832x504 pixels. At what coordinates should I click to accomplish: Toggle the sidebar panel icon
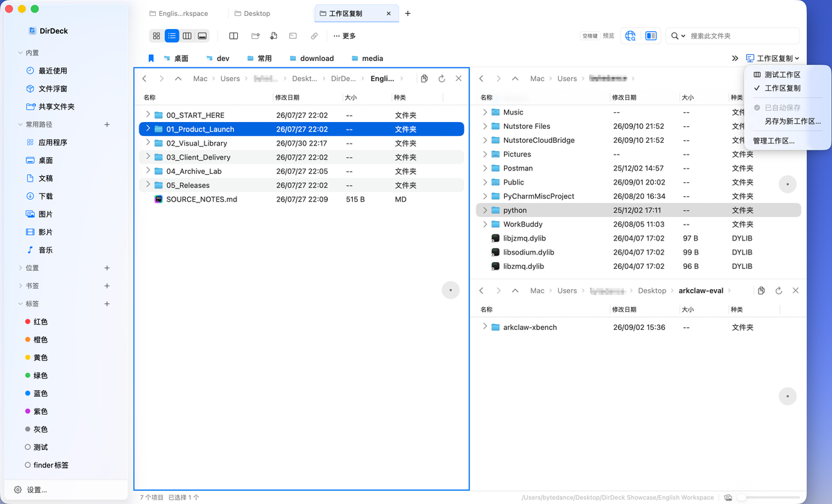pyautogui.click(x=651, y=35)
